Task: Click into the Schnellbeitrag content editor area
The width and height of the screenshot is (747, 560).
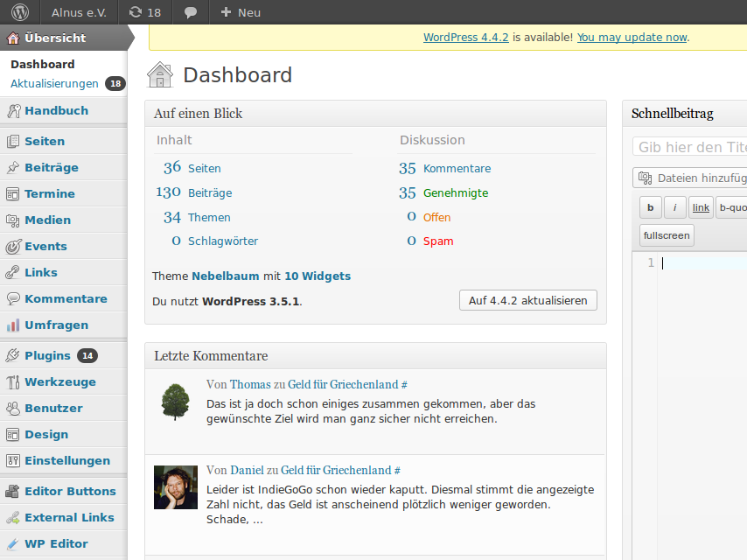Action: point(702,405)
